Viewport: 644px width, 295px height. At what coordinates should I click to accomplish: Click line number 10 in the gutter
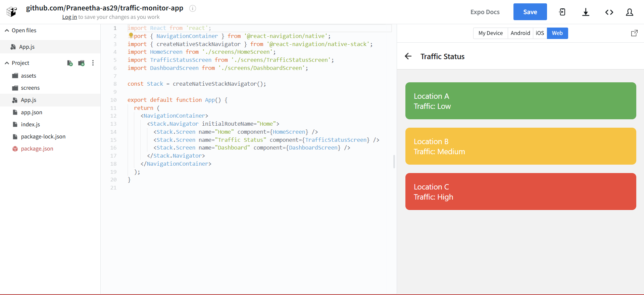[113, 100]
